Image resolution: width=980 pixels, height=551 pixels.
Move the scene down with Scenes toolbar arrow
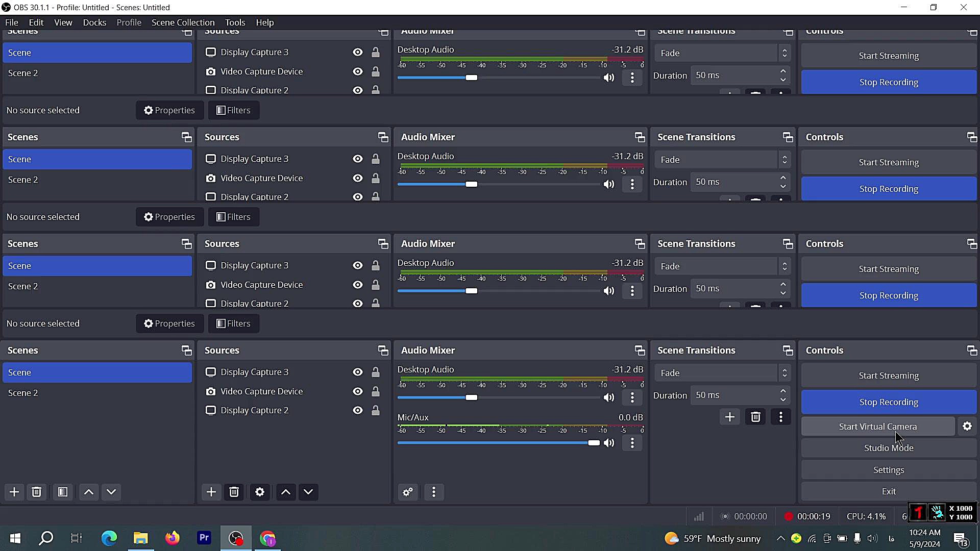(x=111, y=492)
